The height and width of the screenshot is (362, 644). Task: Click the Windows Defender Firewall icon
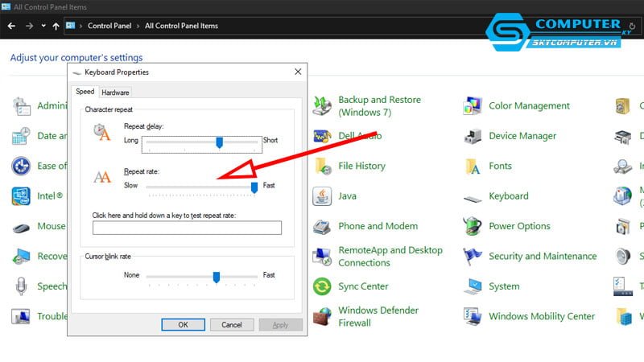322,316
